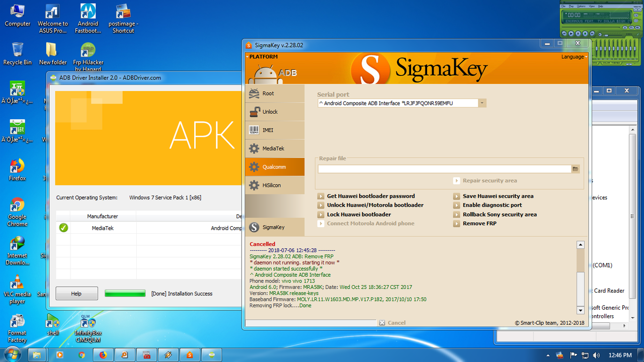
Task: Open the shell desktop shortcut
Action: 53,325
